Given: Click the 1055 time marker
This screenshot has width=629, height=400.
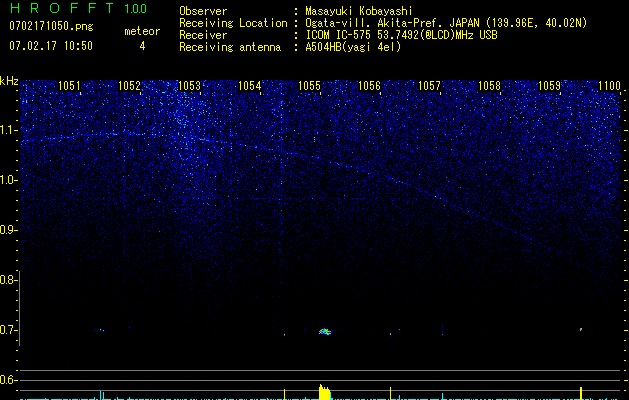Looking at the screenshot, I should click(x=309, y=86).
